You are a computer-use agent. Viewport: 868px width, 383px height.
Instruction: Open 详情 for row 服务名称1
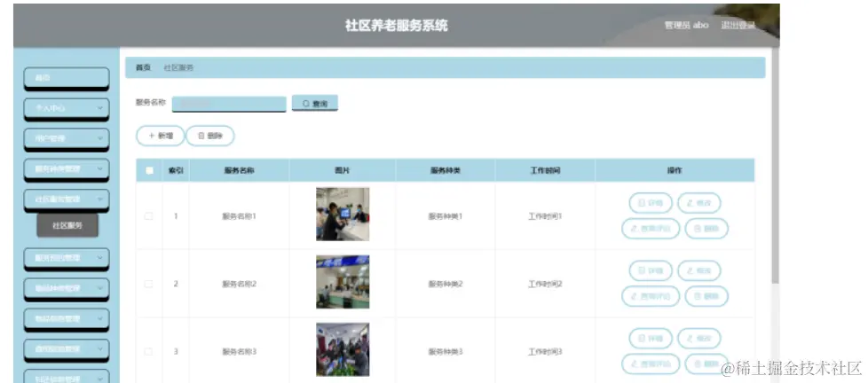[x=651, y=203]
